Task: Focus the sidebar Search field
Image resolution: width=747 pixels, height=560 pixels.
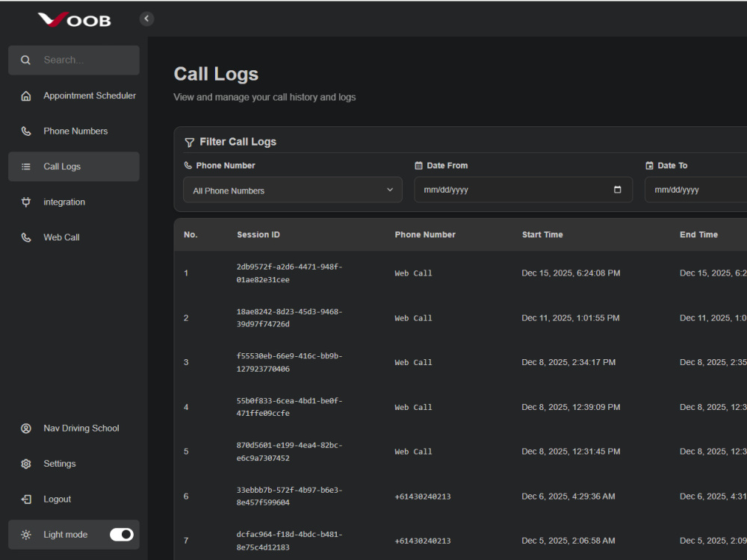Action: pos(74,60)
